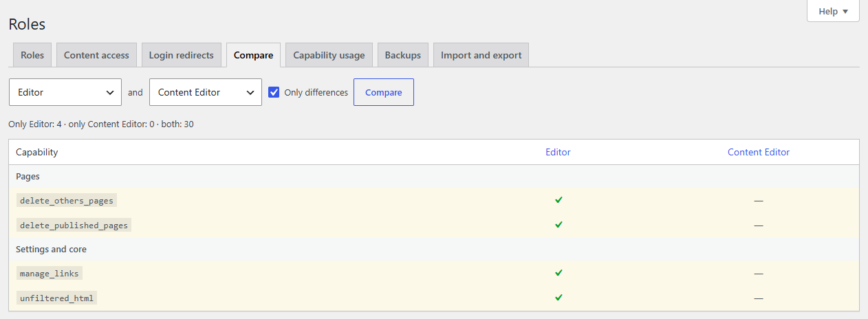Expand the Help panel
This screenshot has width=868, height=319.
click(x=833, y=11)
